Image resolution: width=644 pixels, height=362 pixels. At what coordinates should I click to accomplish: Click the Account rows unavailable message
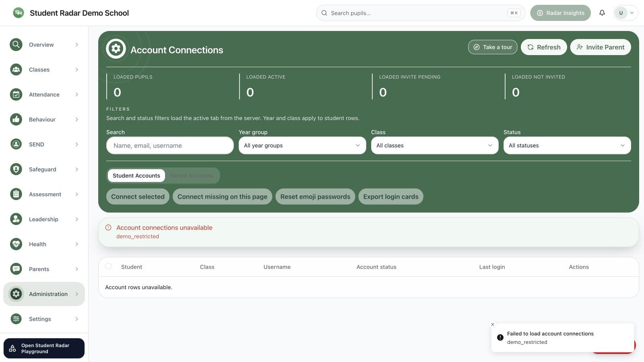(138, 287)
